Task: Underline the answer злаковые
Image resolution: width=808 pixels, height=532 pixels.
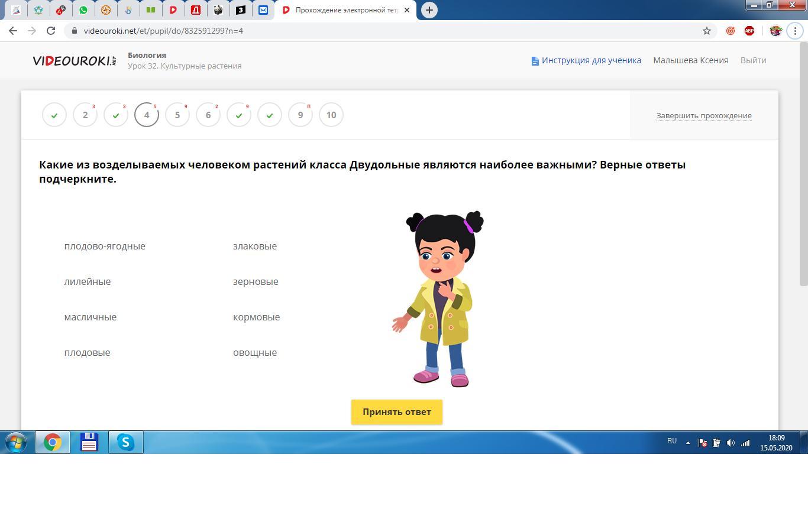Action: click(x=255, y=246)
